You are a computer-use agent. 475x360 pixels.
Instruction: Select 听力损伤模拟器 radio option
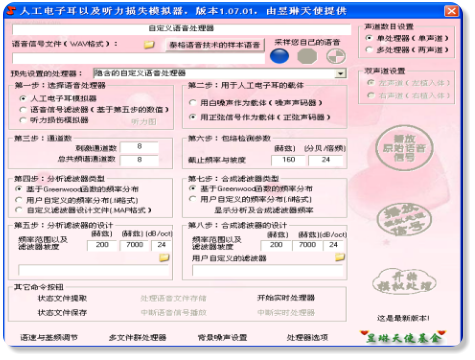click(x=23, y=120)
